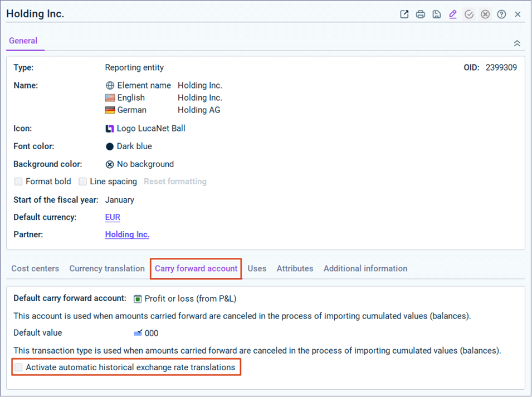
Task: Click the print icon
Action: click(x=421, y=14)
